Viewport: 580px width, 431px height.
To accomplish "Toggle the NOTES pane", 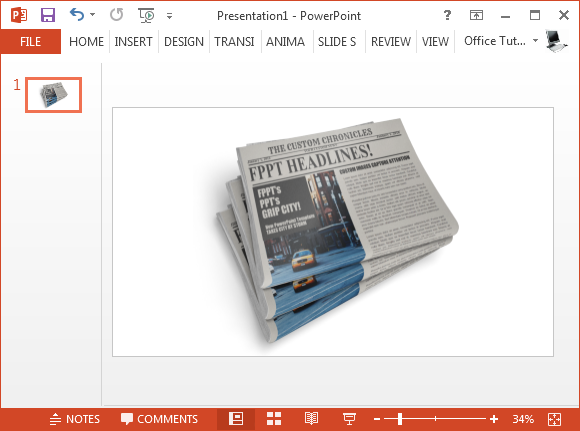I will (75, 419).
